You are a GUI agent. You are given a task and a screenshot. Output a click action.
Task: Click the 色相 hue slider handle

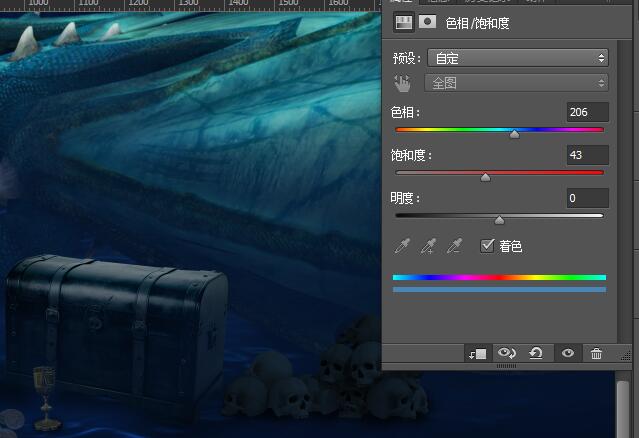[x=515, y=134]
